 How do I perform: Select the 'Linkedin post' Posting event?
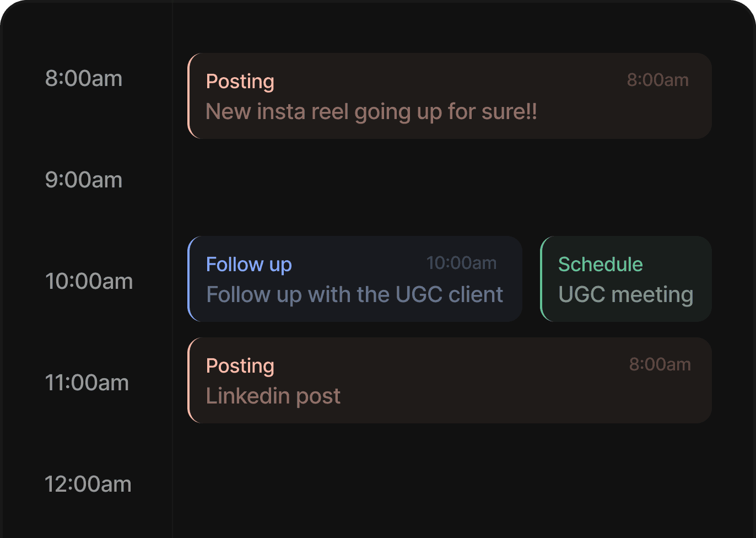click(x=450, y=380)
